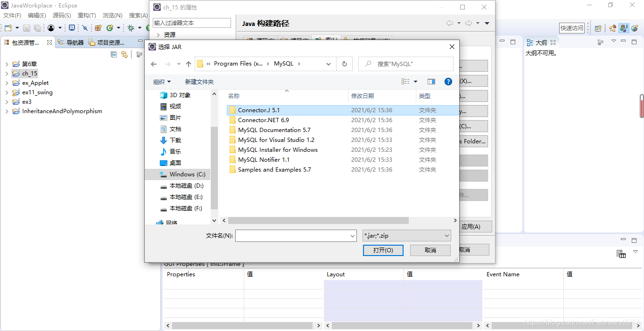Switch to the WindowBuilder globe perspective icon
Image resolution: width=644 pixels, height=331 pixels.
(x=635, y=28)
